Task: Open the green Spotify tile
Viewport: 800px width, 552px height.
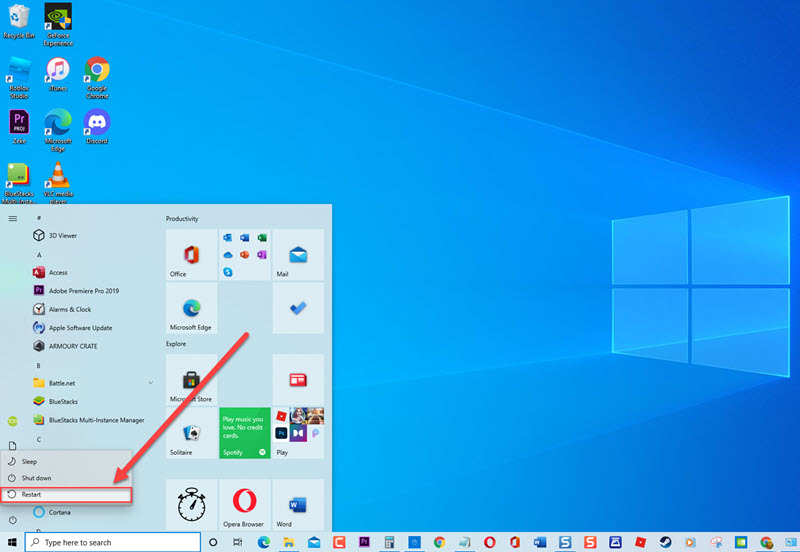Action: pos(245,433)
